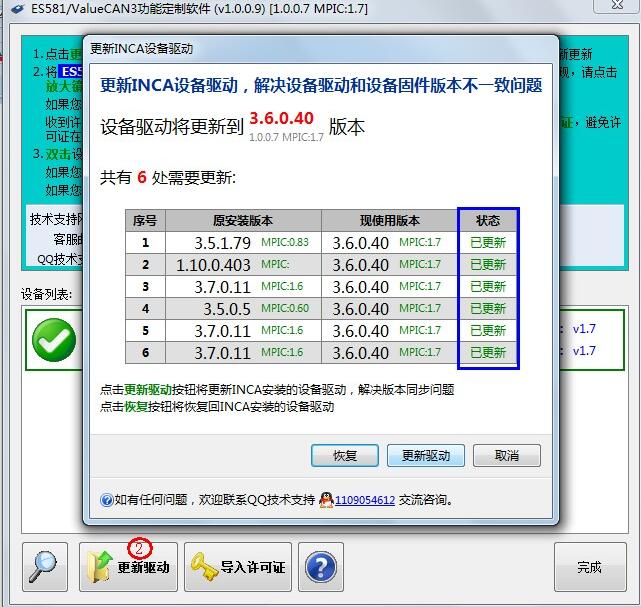Screen dimensions: 641x607
Task: Click the 状态 column header
Action: pyautogui.click(x=488, y=221)
